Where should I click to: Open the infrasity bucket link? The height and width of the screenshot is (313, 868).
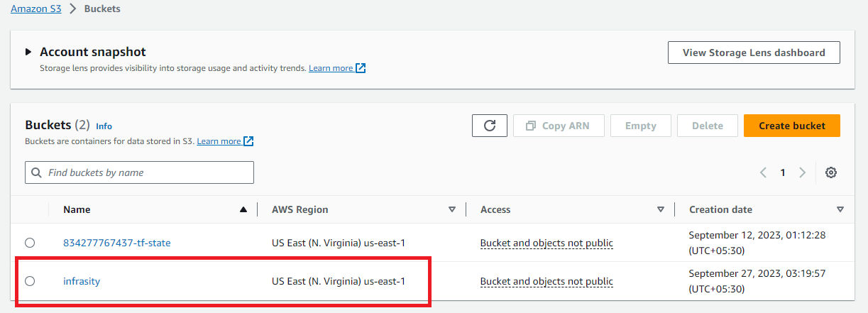click(82, 281)
